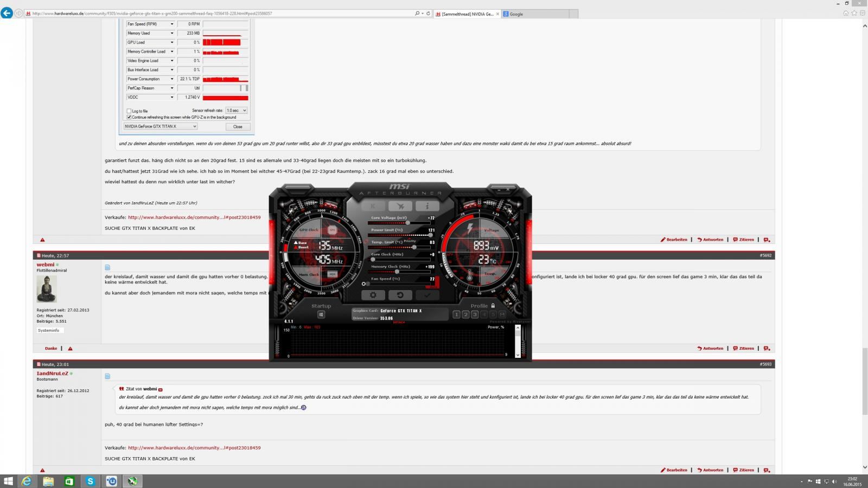Open the Sensor refresh rate dropdown
The image size is (868, 488).
[x=237, y=111]
